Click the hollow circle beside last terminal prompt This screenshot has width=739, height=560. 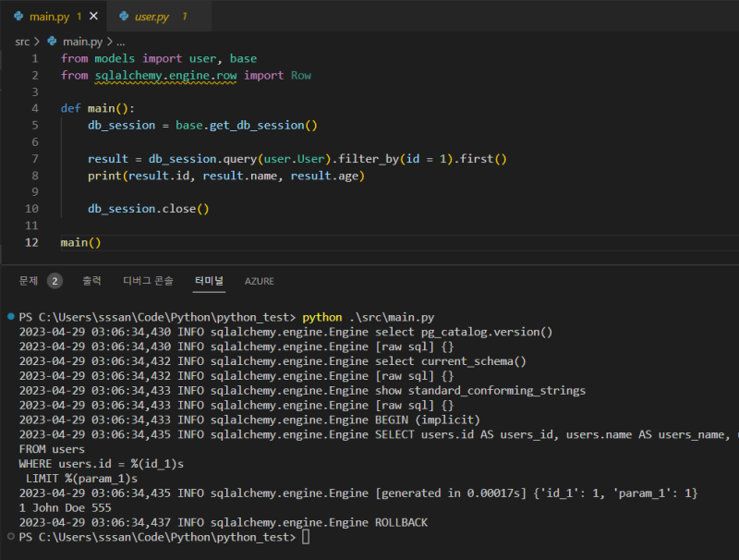pos(9,537)
